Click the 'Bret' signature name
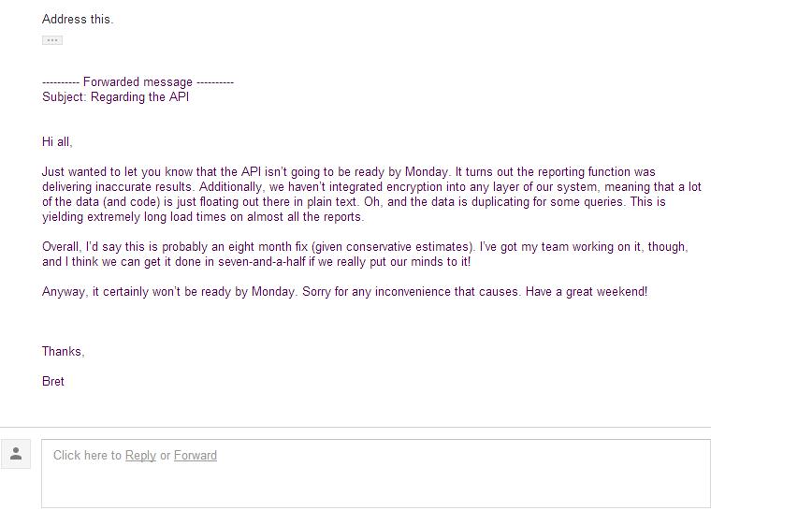812x511 pixels. (x=52, y=382)
